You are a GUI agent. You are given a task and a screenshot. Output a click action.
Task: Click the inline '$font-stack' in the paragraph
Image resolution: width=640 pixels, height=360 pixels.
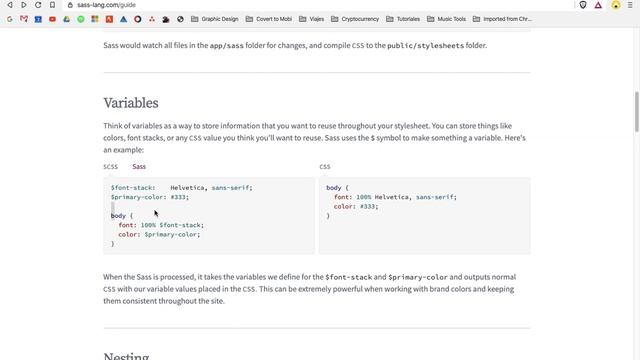click(349, 277)
